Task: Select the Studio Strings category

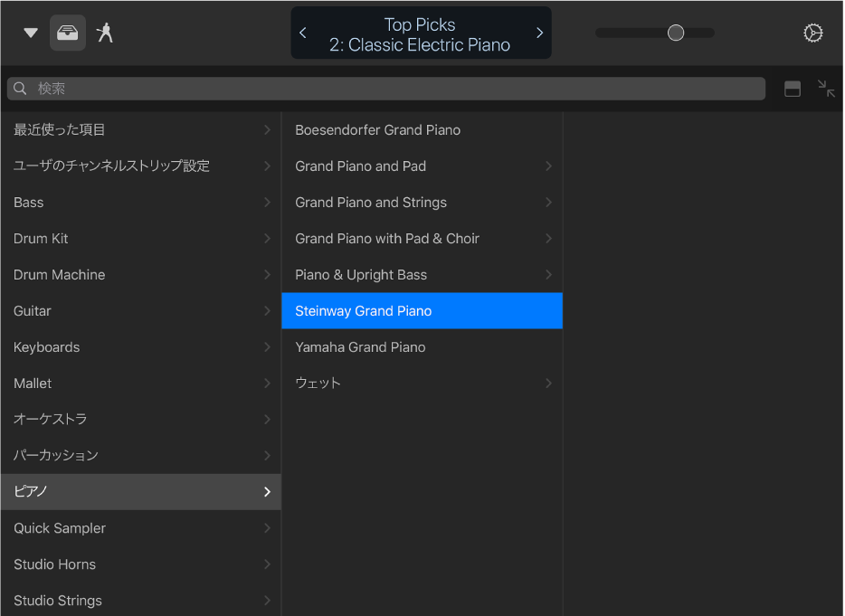Action: click(141, 601)
